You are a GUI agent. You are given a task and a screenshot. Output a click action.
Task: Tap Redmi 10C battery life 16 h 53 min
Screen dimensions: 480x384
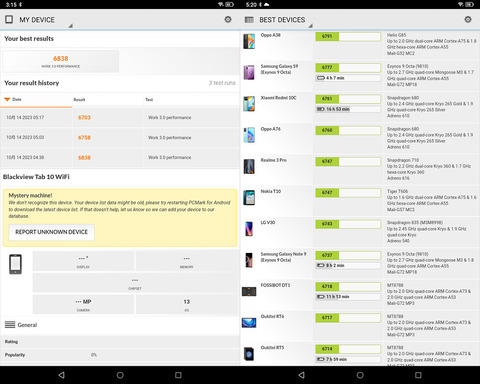(348, 109)
